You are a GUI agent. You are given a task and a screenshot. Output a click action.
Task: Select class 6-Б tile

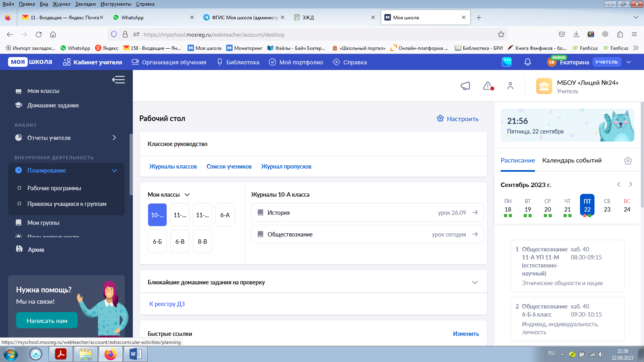[157, 242]
